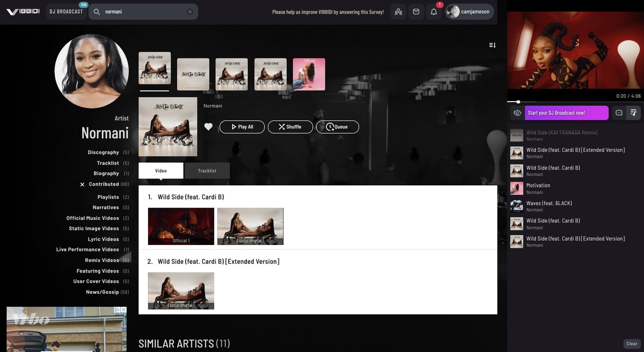Screen dimensions: 644x352
Task: Click Waves queue album art
Action: (517, 206)
